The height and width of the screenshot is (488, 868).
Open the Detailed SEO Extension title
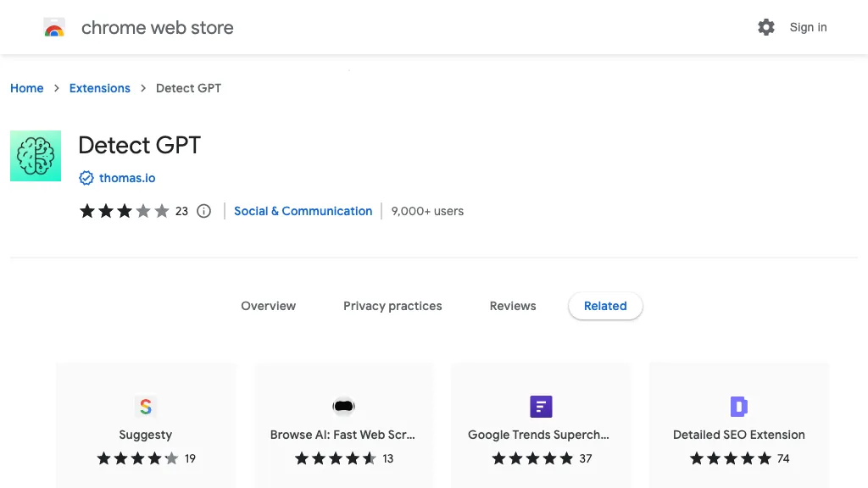(x=738, y=435)
